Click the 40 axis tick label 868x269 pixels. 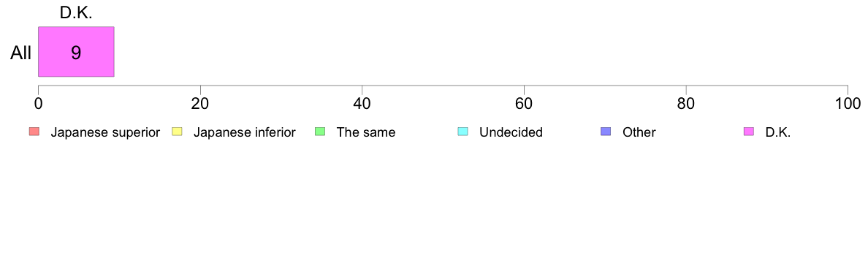point(362,103)
